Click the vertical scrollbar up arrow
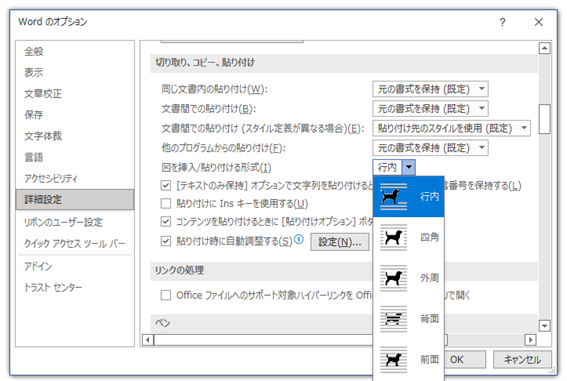The height and width of the screenshot is (381, 567). click(x=545, y=48)
